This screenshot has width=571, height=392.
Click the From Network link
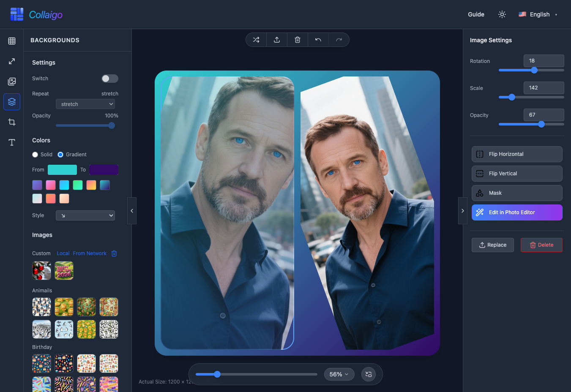pos(90,253)
